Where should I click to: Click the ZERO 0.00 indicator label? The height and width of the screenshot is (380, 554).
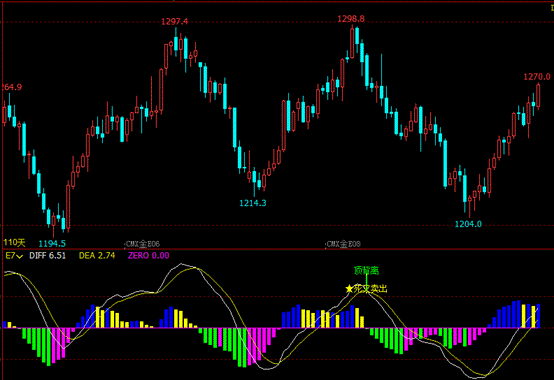(x=148, y=255)
